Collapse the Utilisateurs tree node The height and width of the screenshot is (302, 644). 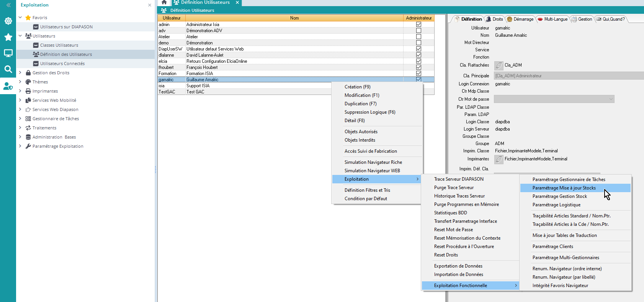(20, 36)
